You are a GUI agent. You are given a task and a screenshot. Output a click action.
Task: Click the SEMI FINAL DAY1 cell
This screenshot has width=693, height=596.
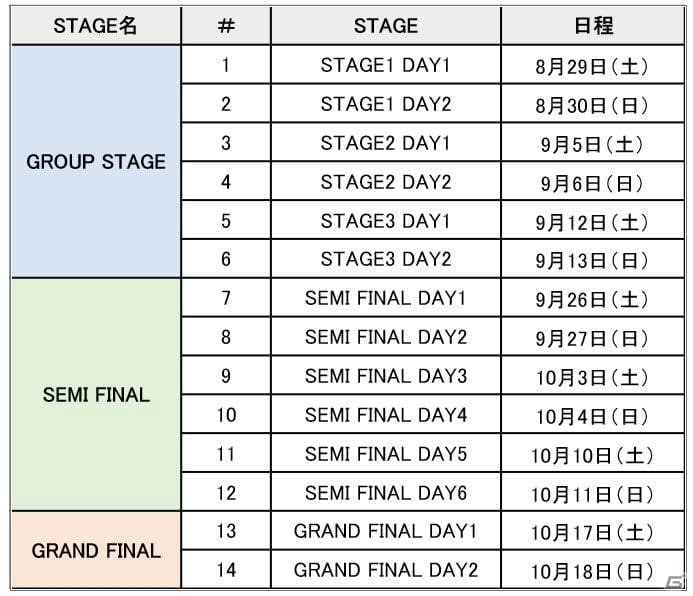[385, 298]
